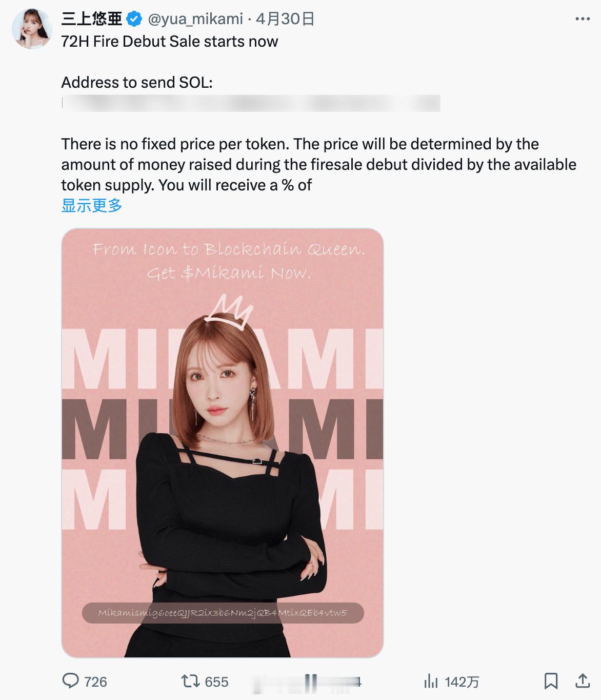
Task: Open the three-dot more options menu
Action: (x=583, y=19)
